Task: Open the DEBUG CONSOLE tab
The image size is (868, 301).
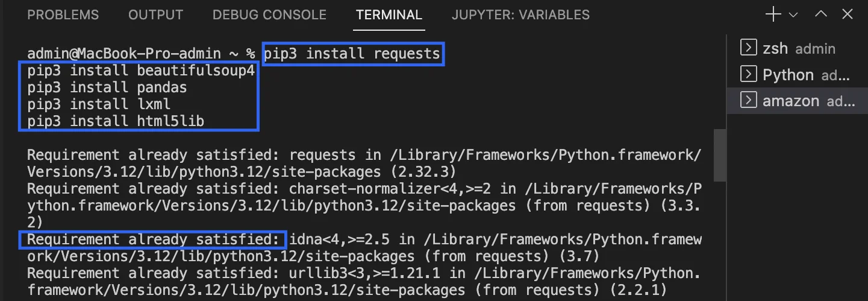Action: pos(269,15)
